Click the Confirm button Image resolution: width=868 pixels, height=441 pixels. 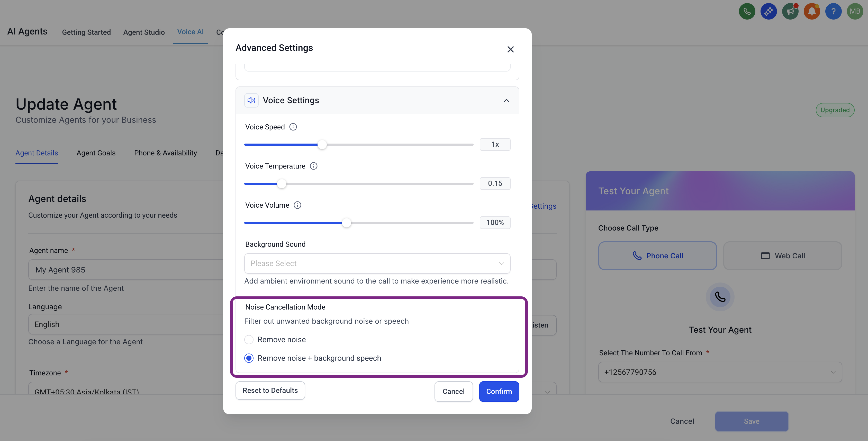pyautogui.click(x=499, y=391)
